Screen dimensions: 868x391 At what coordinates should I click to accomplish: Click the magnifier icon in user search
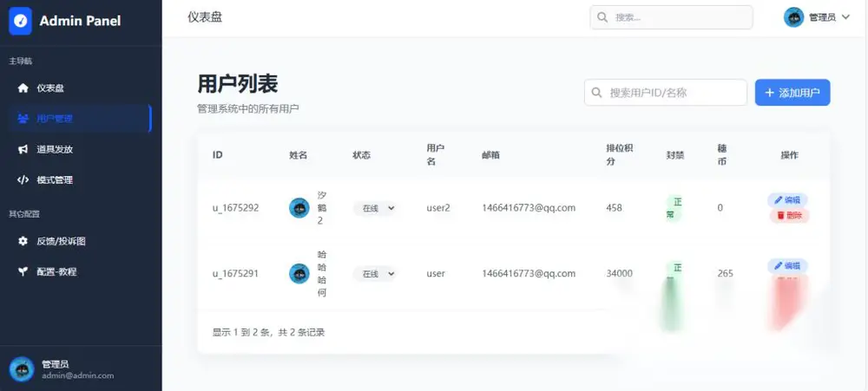[597, 93]
